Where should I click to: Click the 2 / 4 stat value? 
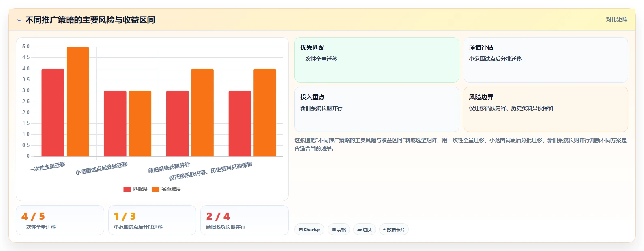coord(218,217)
